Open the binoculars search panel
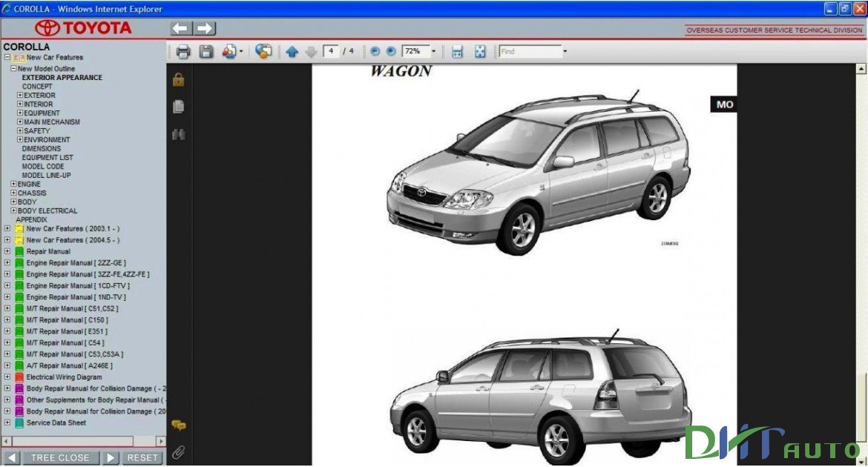The height and width of the screenshot is (467, 868). pos(178,134)
